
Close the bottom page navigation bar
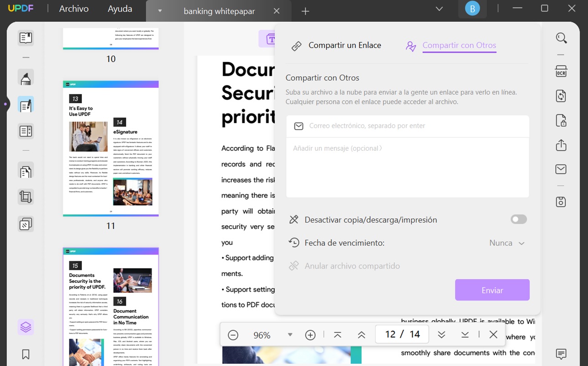point(493,335)
